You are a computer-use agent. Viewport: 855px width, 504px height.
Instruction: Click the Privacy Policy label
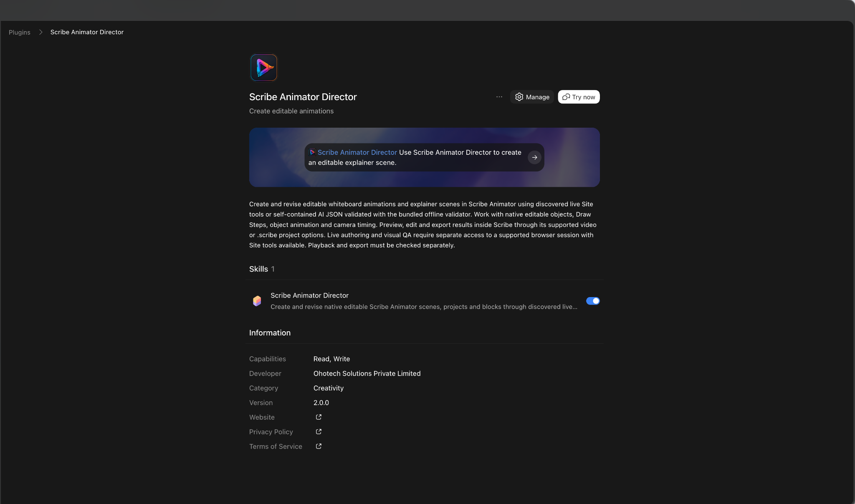pos(271,432)
